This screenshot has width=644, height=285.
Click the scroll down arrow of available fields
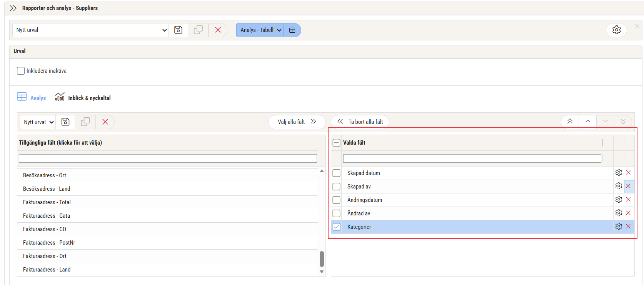coord(322,272)
